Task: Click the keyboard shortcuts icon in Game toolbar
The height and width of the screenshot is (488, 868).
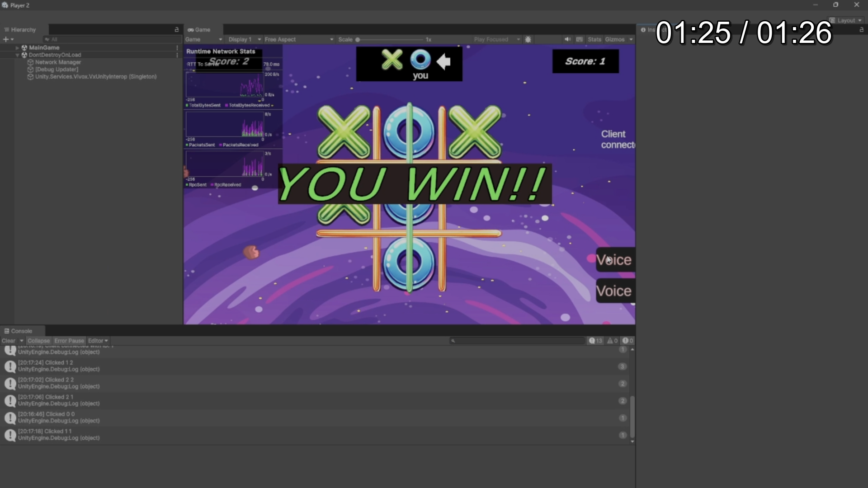Action: point(580,39)
